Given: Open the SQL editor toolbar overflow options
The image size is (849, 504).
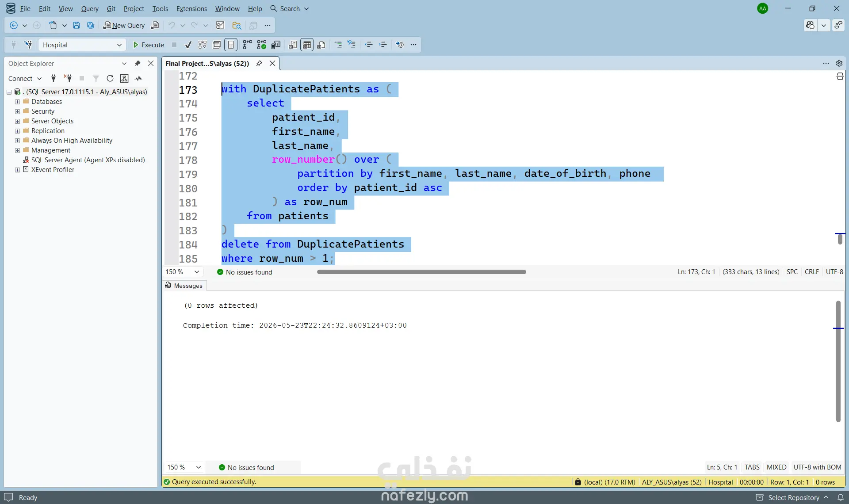Looking at the screenshot, I should coord(413,45).
